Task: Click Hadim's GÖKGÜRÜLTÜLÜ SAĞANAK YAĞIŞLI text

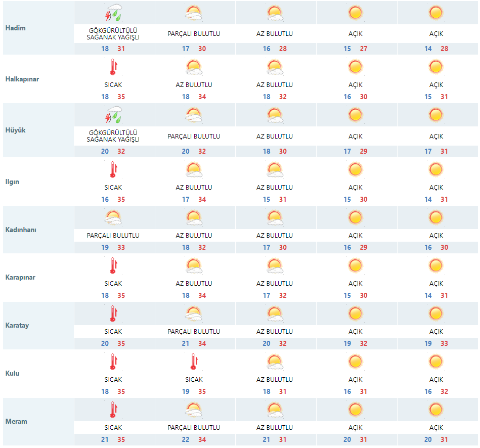Action: click(x=113, y=34)
